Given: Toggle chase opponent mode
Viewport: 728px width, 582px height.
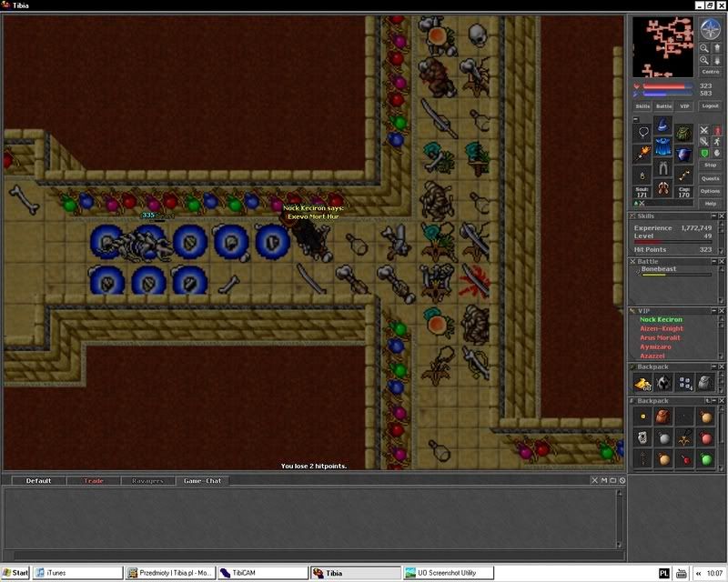Looking at the screenshot, I should (x=717, y=142).
